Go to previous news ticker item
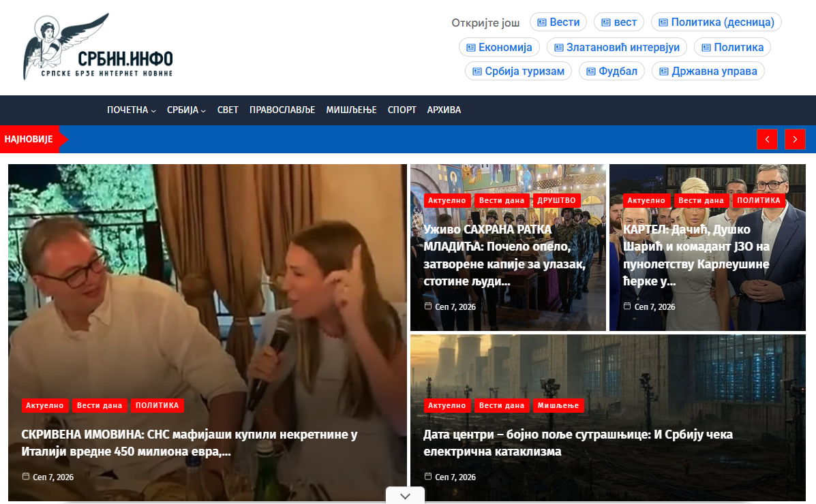Image resolution: width=816 pixels, height=504 pixels. 767,140
